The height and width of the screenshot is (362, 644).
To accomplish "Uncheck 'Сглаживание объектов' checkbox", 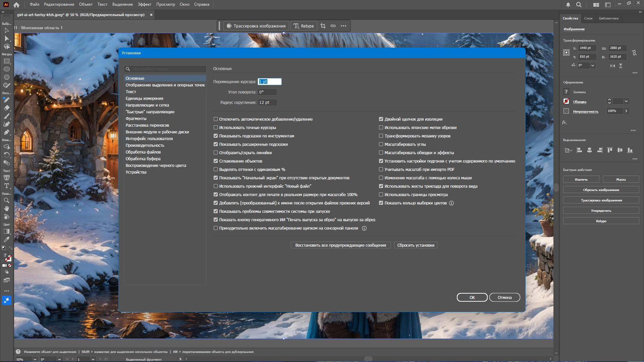I will coord(216,161).
